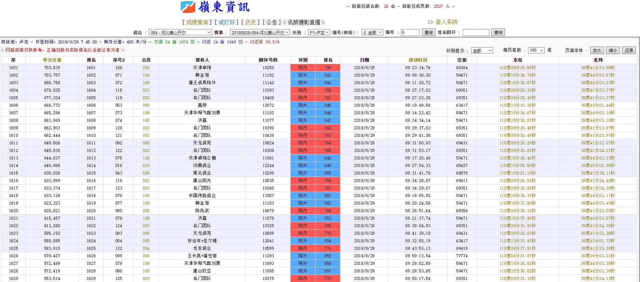Click the 登入系统 login link
644x282 pixels.
point(447,22)
